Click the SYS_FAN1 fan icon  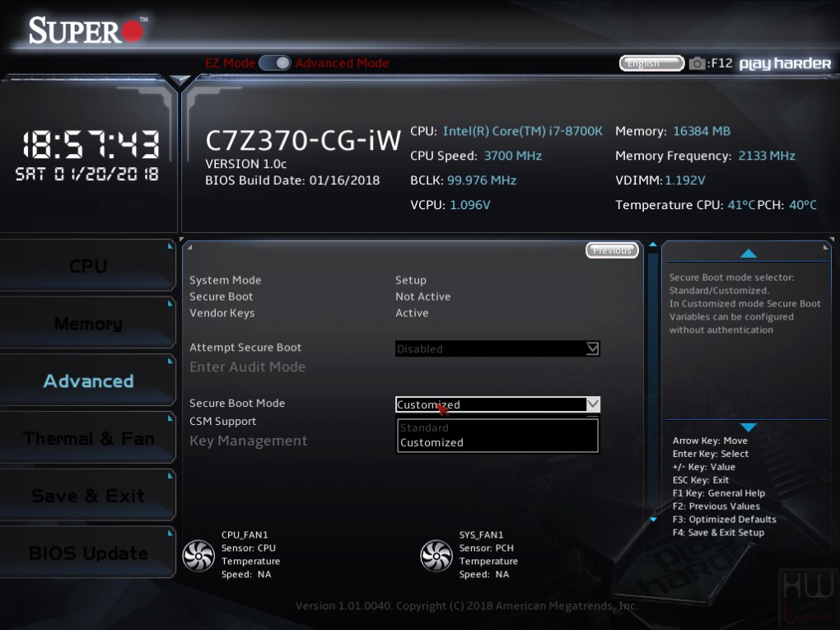coord(436,555)
